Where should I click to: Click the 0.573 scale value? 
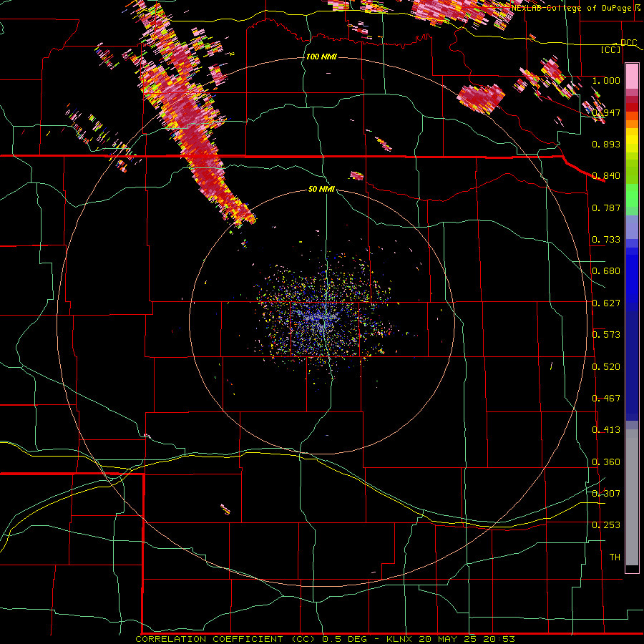click(606, 335)
